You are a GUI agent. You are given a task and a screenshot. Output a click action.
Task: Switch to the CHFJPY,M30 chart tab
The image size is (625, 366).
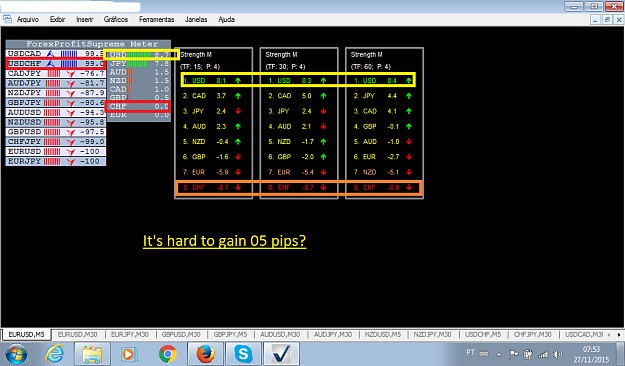tap(533, 335)
